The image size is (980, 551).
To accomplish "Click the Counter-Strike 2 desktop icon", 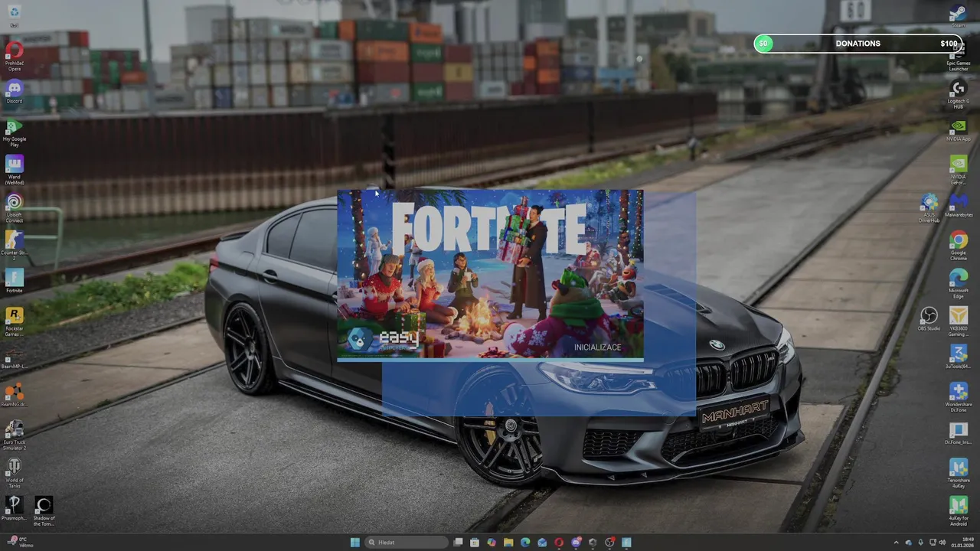I will (14, 246).
